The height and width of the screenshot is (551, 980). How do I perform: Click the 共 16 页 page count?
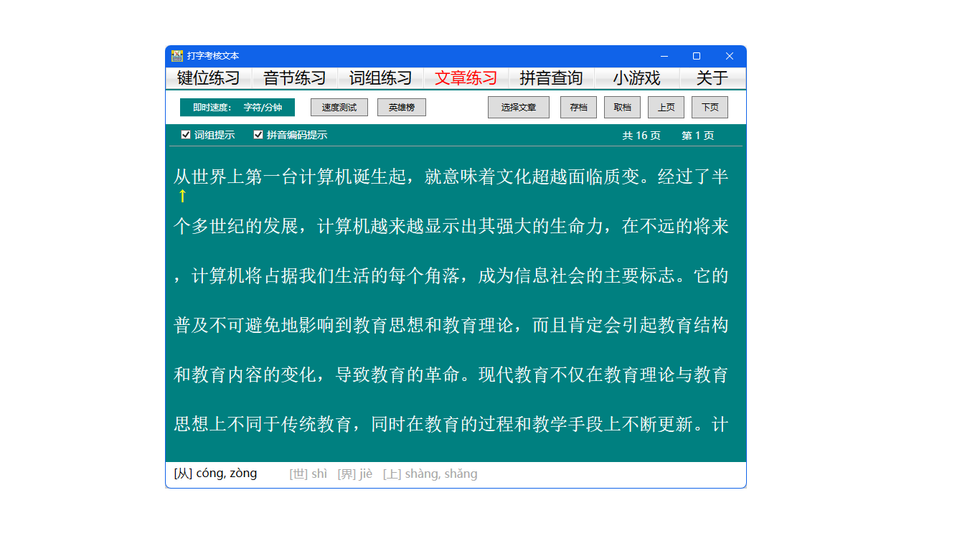[x=641, y=136]
